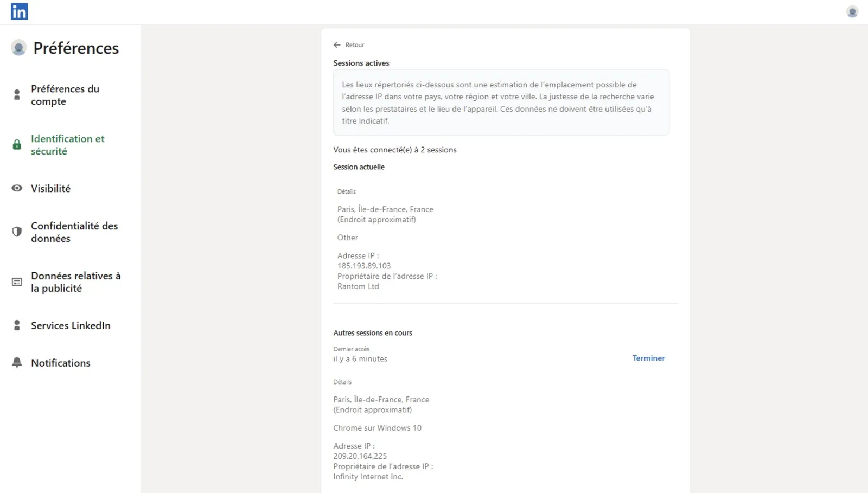
Task: Click the Préférences heading
Action: pyautogui.click(x=76, y=48)
